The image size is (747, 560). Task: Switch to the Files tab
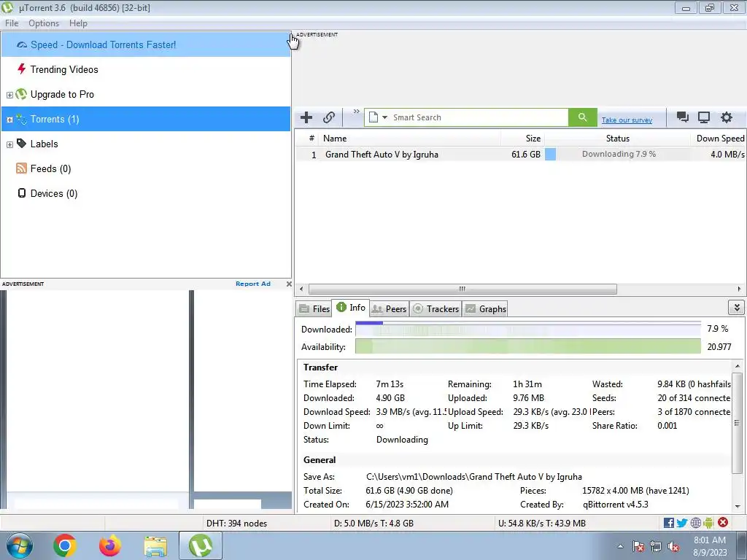[x=314, y=309]
